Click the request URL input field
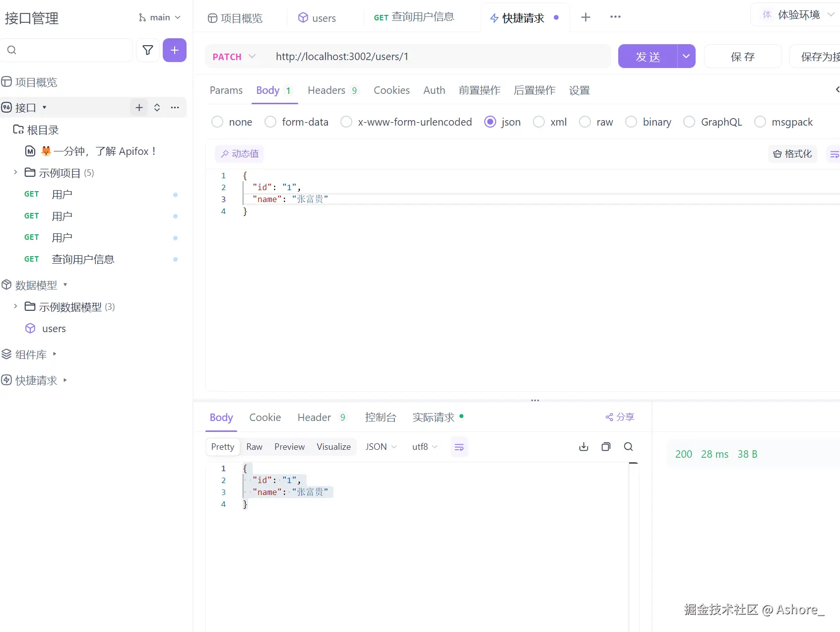 [x=440, y=57]
